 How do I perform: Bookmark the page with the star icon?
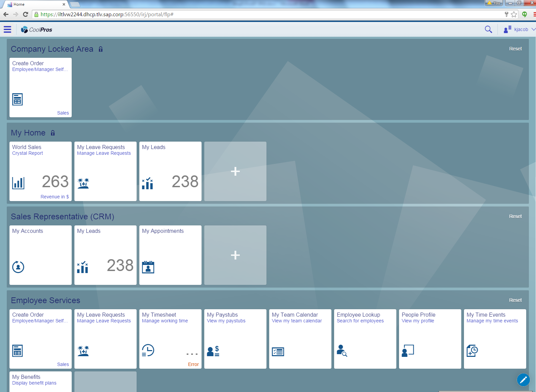[514, 14]
